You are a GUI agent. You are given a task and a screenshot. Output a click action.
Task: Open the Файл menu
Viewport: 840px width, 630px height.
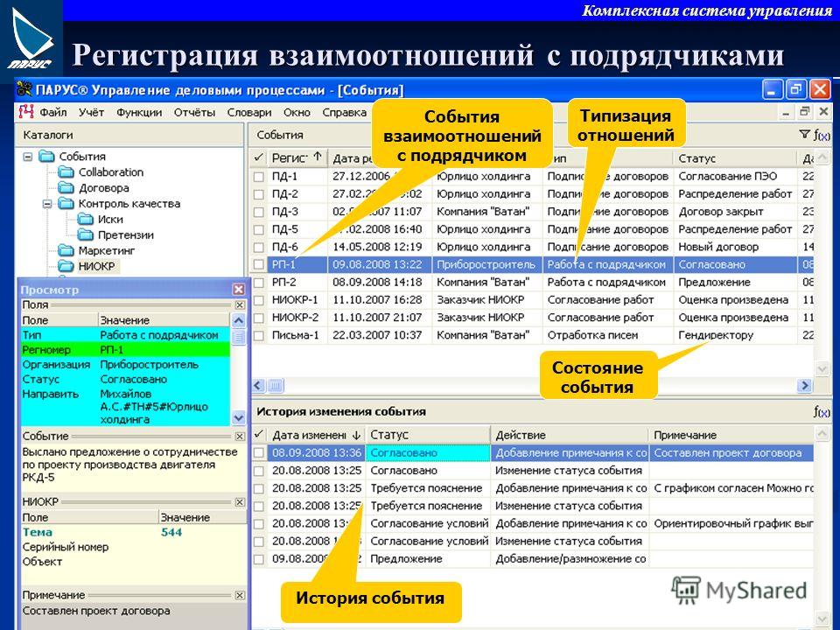click(x=53, y=113)
